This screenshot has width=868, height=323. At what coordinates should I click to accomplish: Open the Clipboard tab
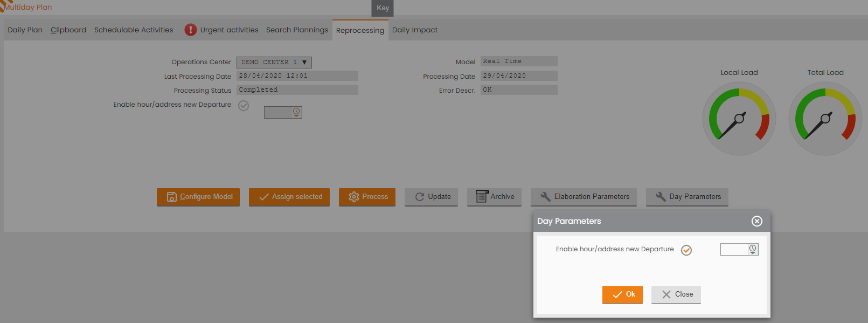point(68,30)
